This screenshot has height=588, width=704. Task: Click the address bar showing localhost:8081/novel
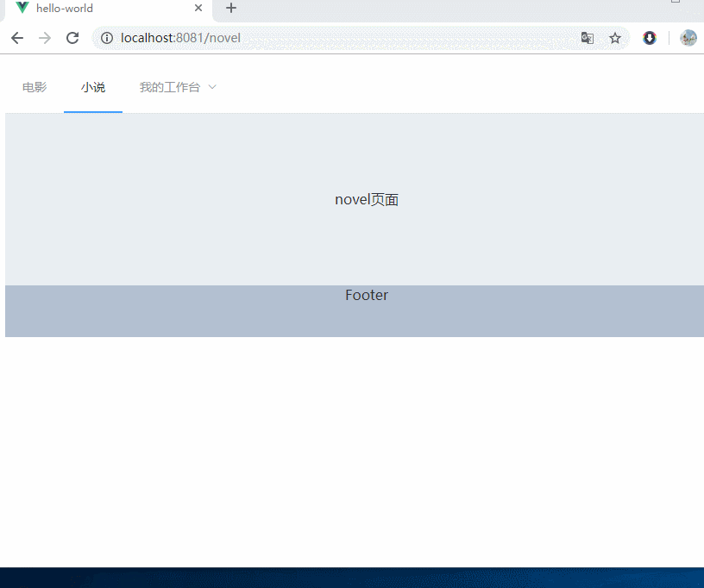[345, 38]
